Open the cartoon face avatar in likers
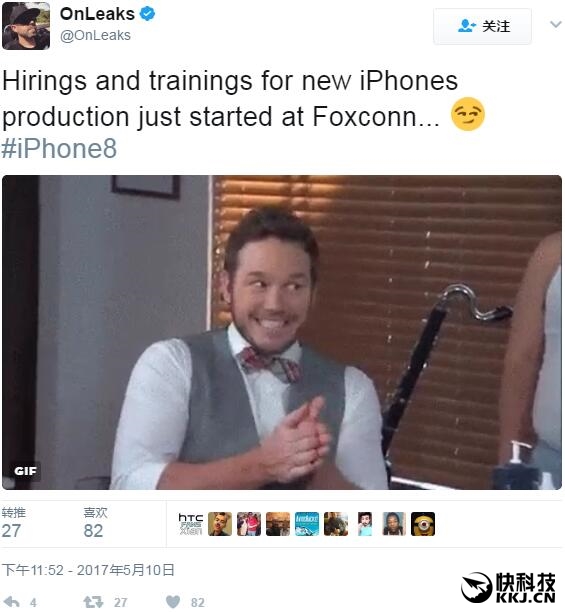 point(365,524)
